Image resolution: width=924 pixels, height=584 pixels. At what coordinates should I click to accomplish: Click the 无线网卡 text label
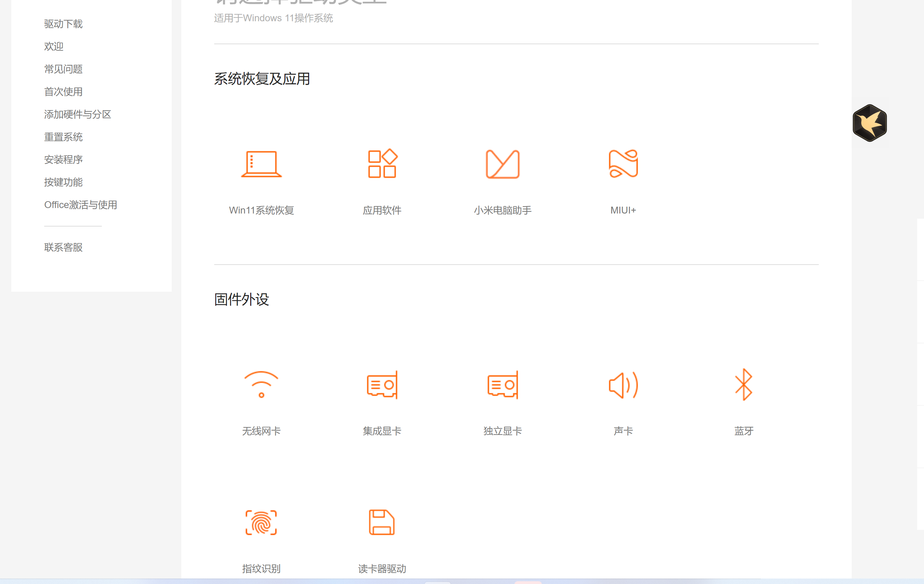coord(261,431)
